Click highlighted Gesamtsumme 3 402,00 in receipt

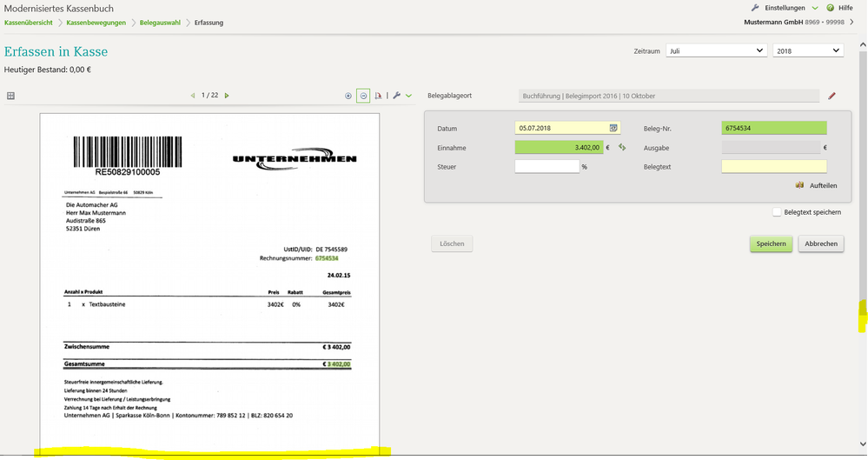338,364
